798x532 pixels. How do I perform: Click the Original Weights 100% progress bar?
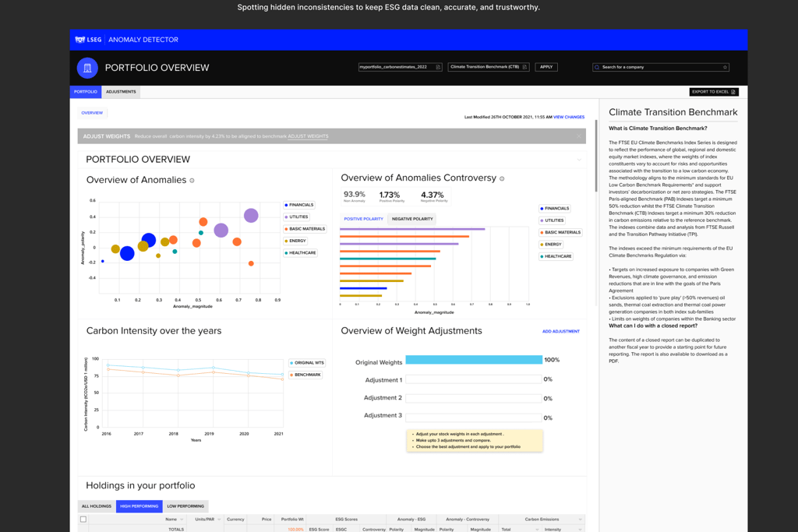click(x=474, y=360)
